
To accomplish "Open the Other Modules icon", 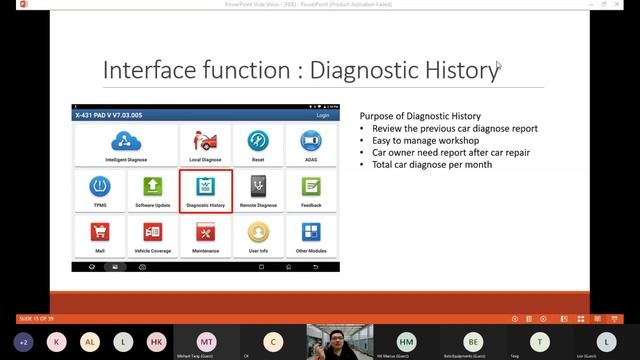I will click(x=311, y=232).
